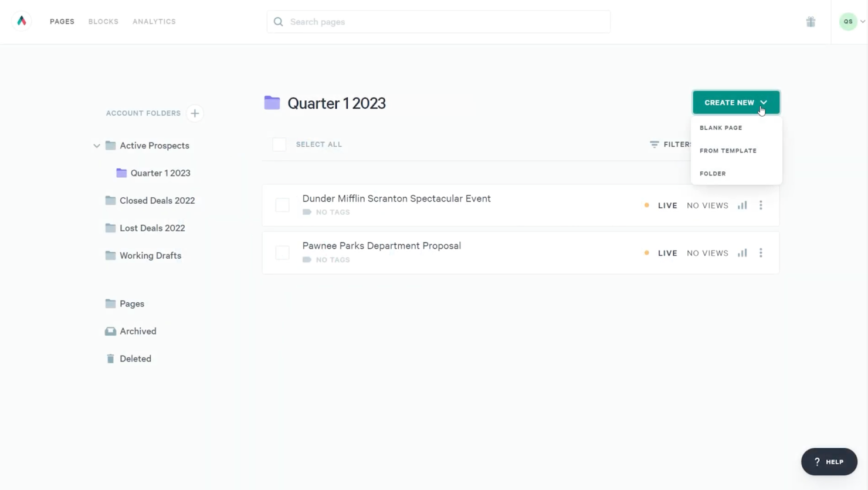
Task: Open the account menu chevron beside QS
Action: pyautogui.click(x=863, y=21)
